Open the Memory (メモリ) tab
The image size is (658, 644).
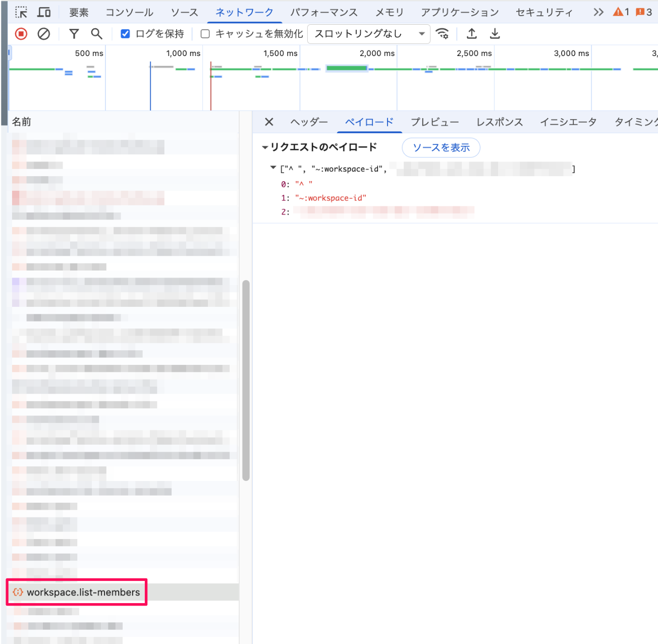click(x=390, y=12)
